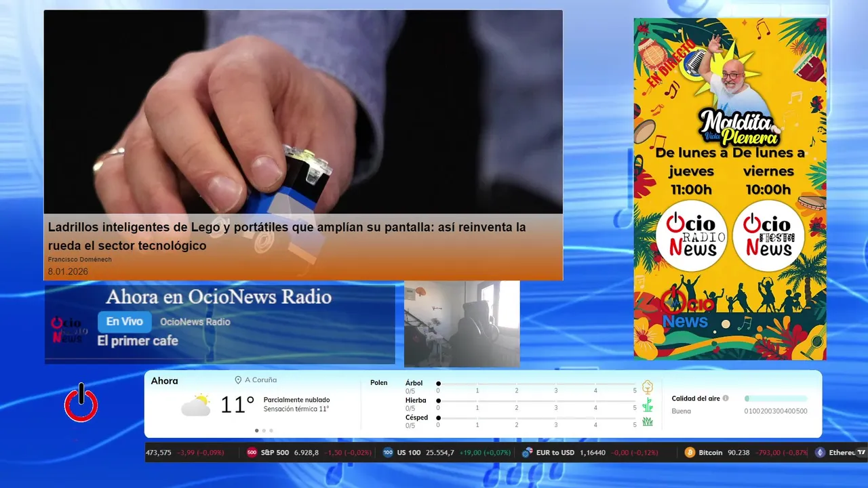Click the news article hand photo
Image resolution: width=868 pixels, height=488 pixels.
point(303,112)
